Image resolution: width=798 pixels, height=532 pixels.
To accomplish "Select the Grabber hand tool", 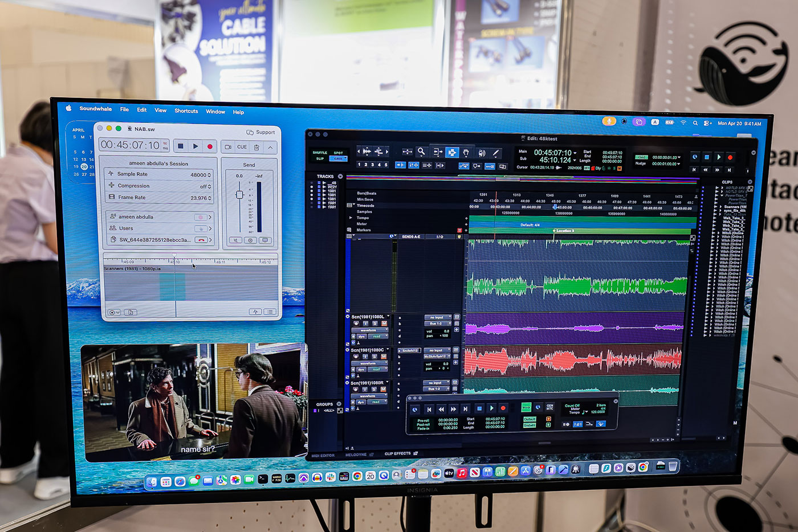I will (466, 153).
